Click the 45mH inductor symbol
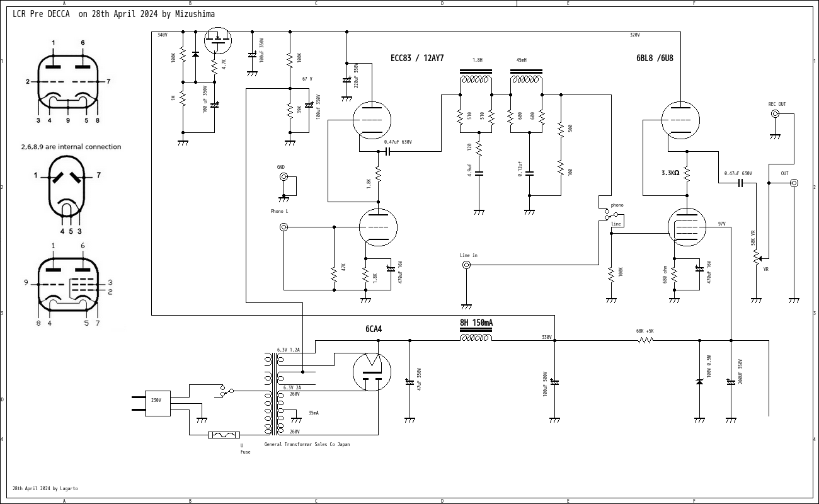The width and height of the screenshot is (819, 504). coord(526,80)
